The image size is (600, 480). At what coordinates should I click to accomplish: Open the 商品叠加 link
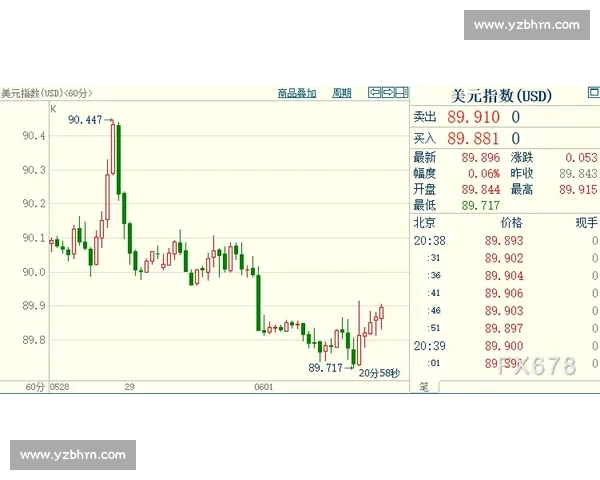point(297,93)
